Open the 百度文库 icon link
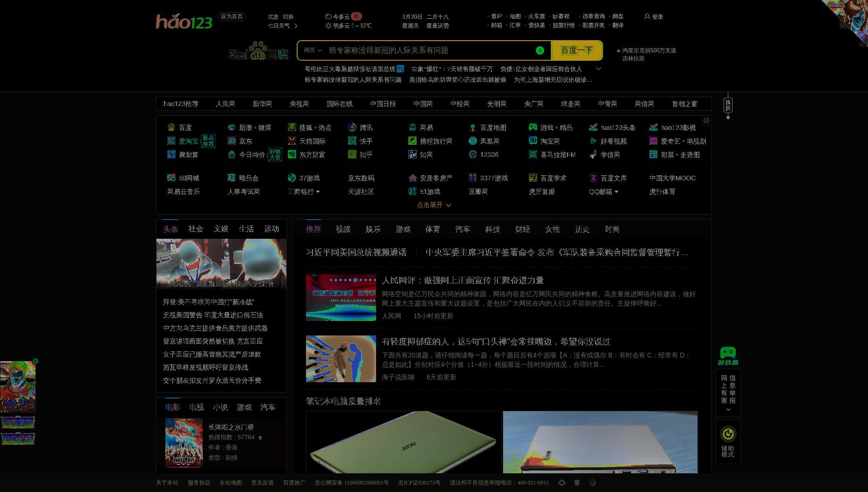 click(x=593, y=178)
